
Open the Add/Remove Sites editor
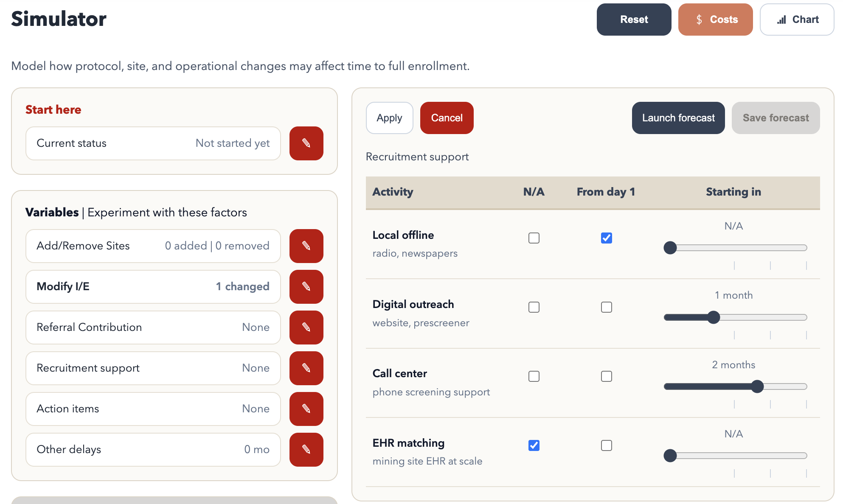pyautogui.click(x=306, y=246)
